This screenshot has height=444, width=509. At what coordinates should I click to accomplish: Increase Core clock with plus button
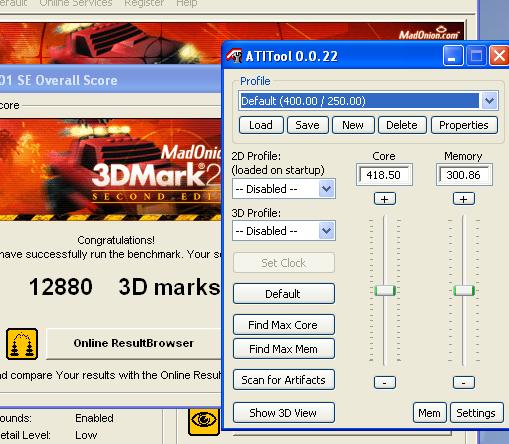385,199
